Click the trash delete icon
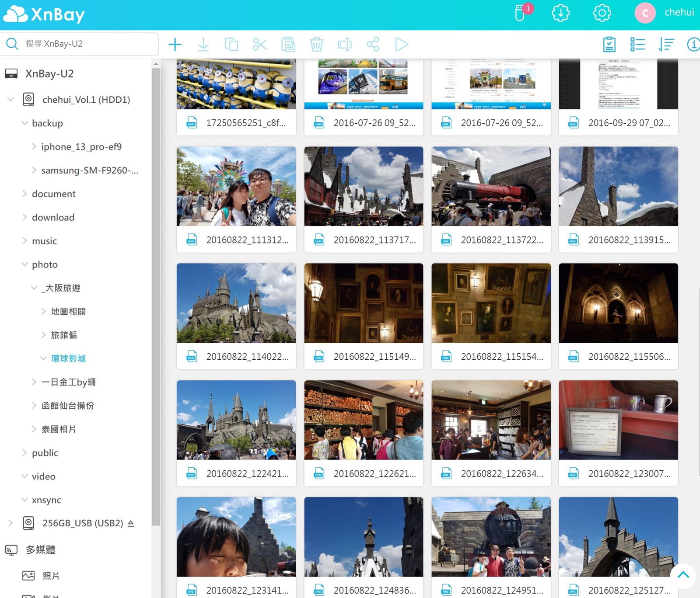This screenshot has height=598, width=700. point(316,44)
